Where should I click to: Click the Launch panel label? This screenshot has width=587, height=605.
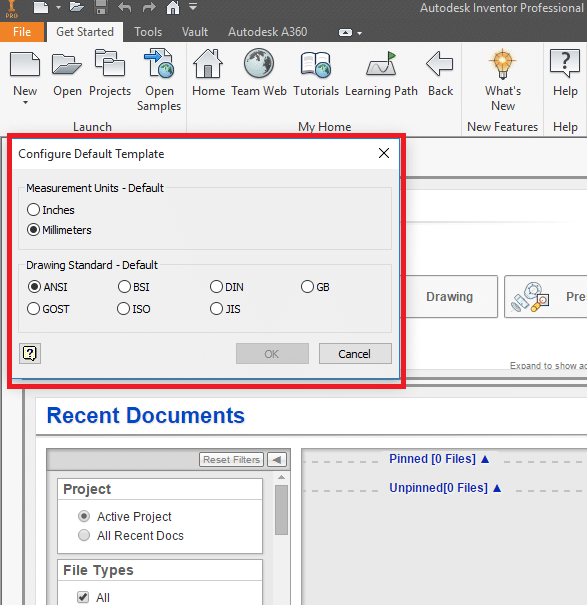pyautogui.click(x=93, y=127)
